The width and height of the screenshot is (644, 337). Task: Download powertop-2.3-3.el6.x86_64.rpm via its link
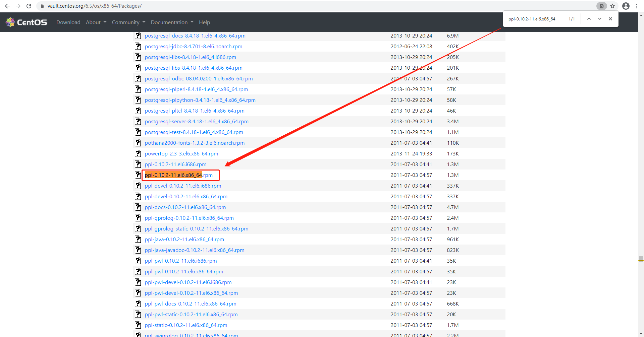pos(181,153)
